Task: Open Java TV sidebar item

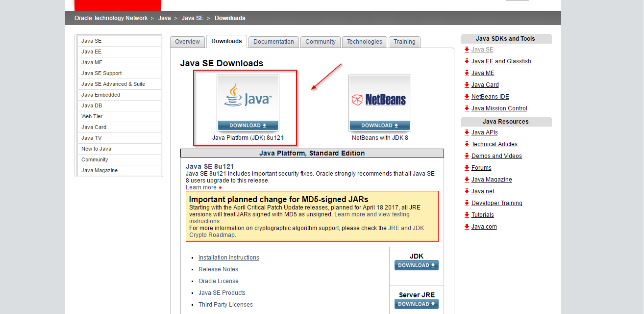Action: [119, 138]
